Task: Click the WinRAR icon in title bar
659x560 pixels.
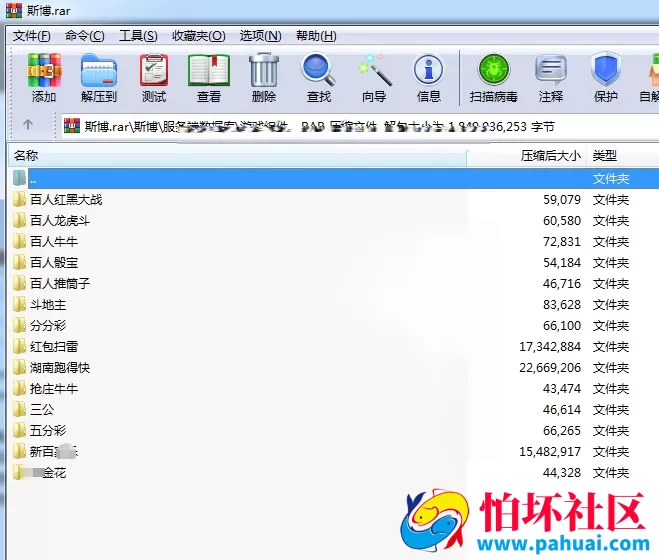Action: pyautogui.click(x=13, y=10)
